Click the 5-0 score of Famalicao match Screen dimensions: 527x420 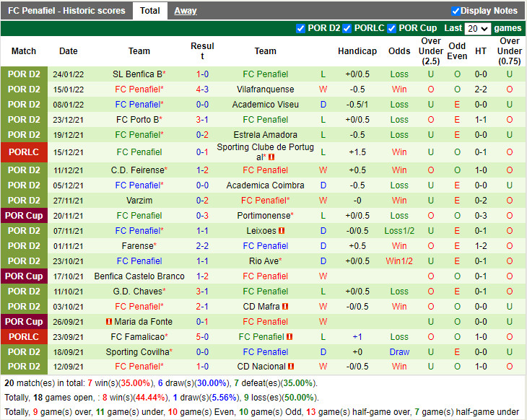[x=202, y=337]
